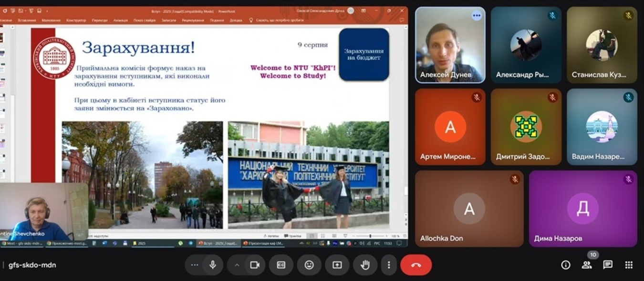This screenshot has height=281, width=644.
Task: Raise your hand in the meeting
Action: pos(365,265)
